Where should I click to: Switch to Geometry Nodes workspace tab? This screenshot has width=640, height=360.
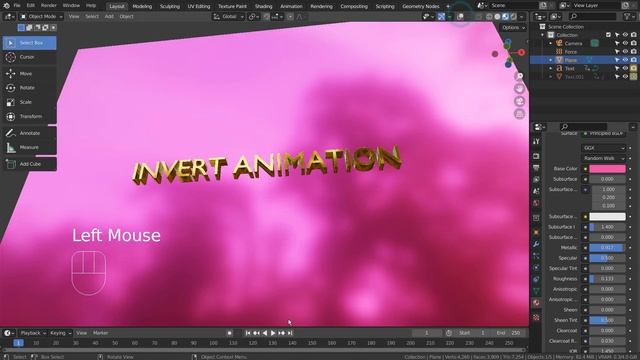click(x=420, y=6)
